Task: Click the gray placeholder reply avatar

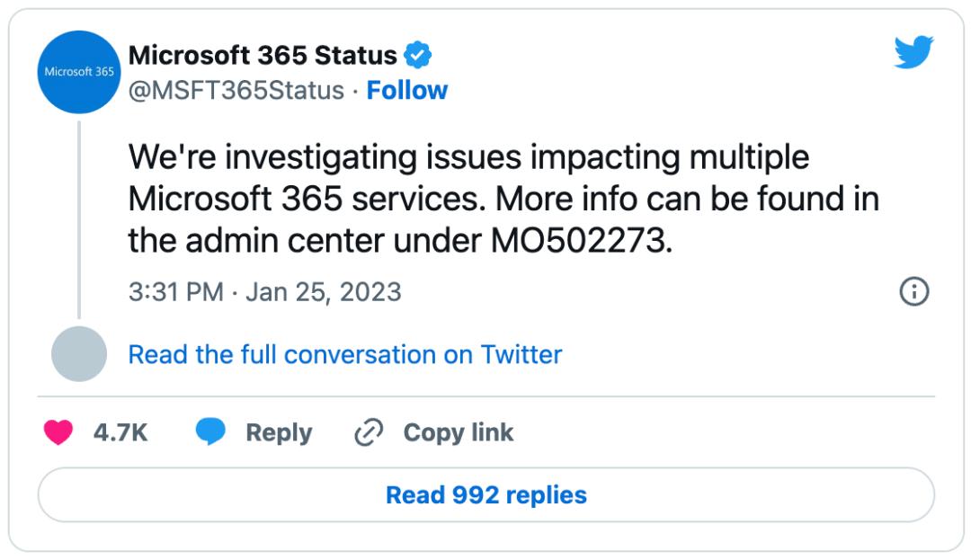Action: [79, 353]
